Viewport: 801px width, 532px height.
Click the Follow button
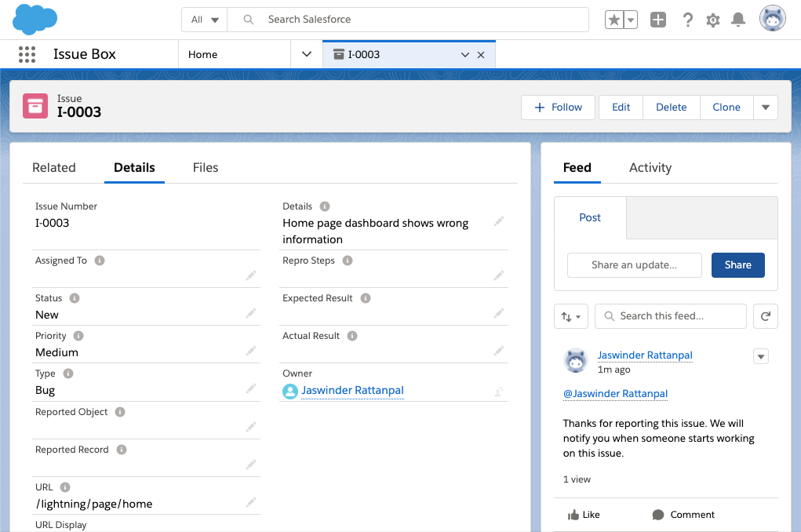[x=559, y=107]
